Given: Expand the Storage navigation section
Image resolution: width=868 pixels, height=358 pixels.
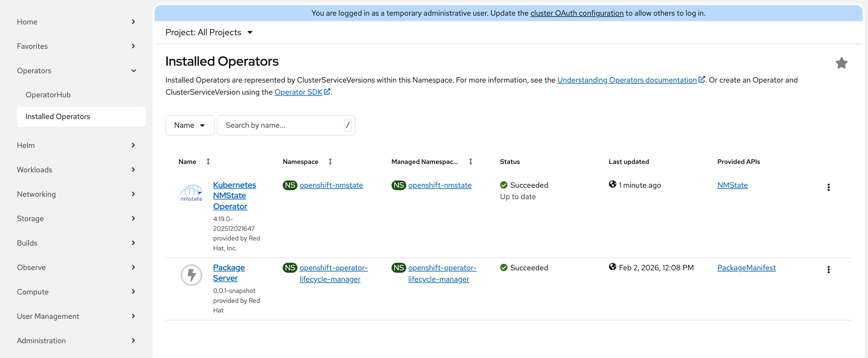Looking at the screenshot, I should pyautogui.click(x=76, y=218).
